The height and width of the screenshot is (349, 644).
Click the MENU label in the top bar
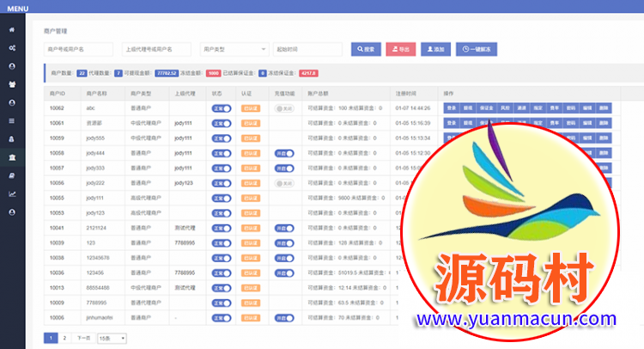click(18, 9)
